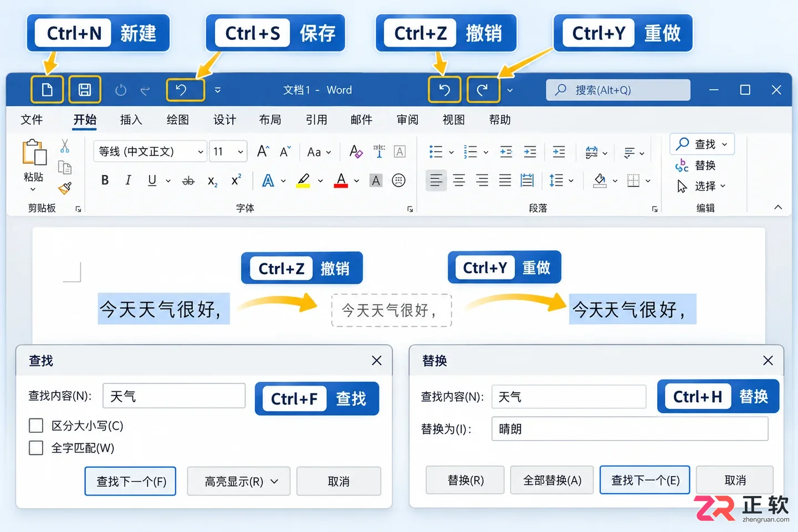Switch to the 布局 tab

tap(270, 120)
